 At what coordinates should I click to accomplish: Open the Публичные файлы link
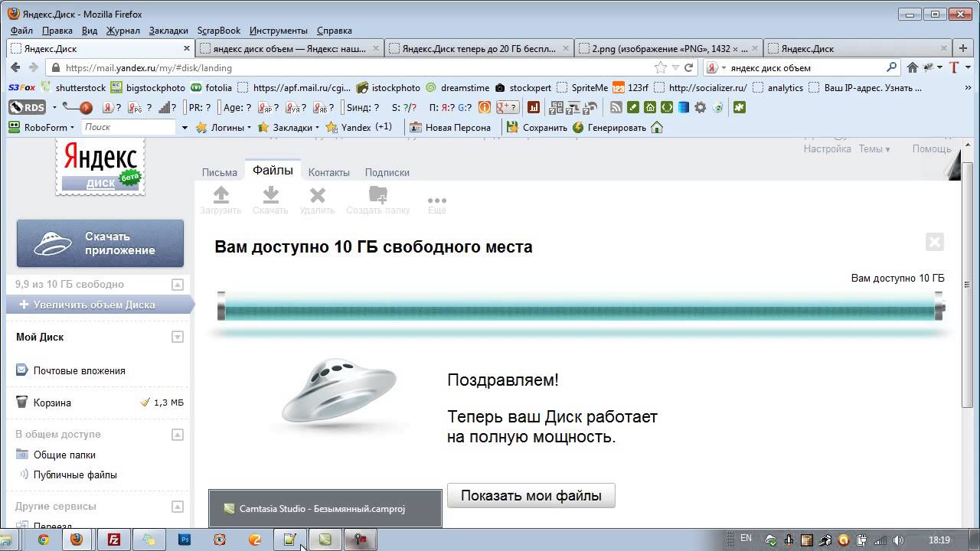pos(75,474)
